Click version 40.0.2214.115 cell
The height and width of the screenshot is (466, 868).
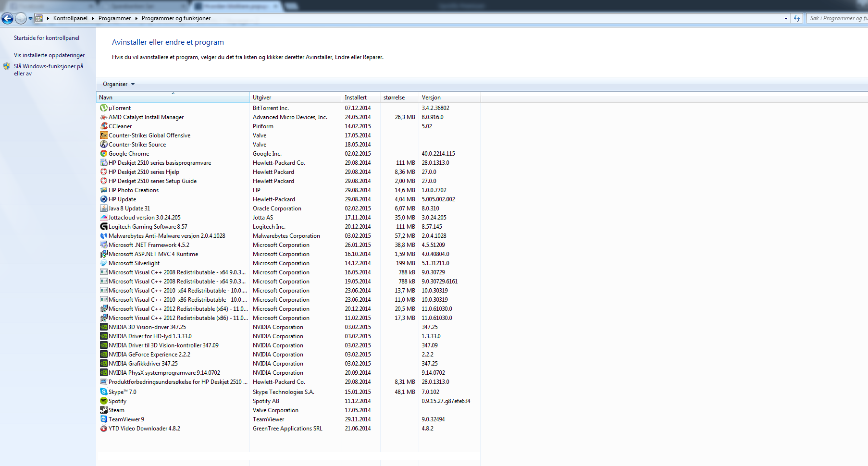[438, 154]
